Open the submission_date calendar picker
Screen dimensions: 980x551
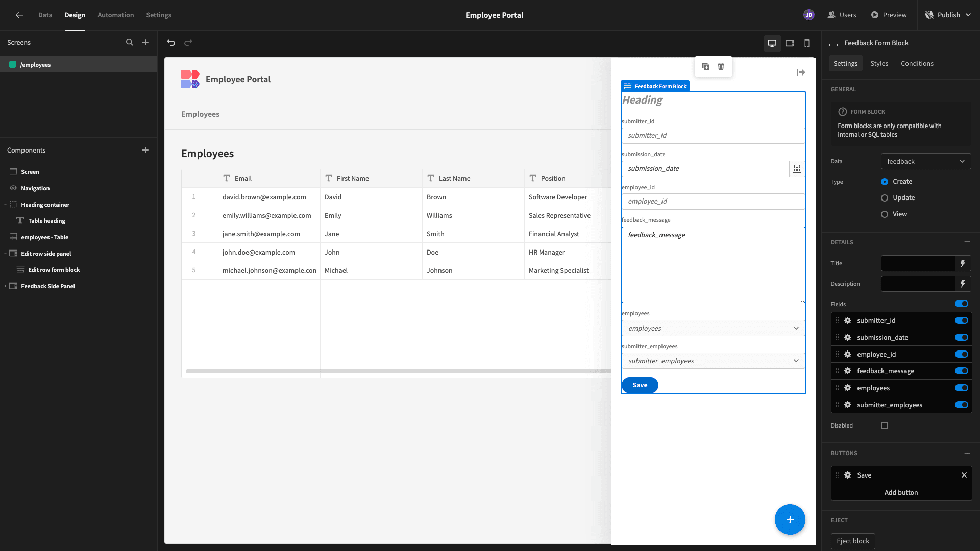pyautogui.click(x=797, y=169)
